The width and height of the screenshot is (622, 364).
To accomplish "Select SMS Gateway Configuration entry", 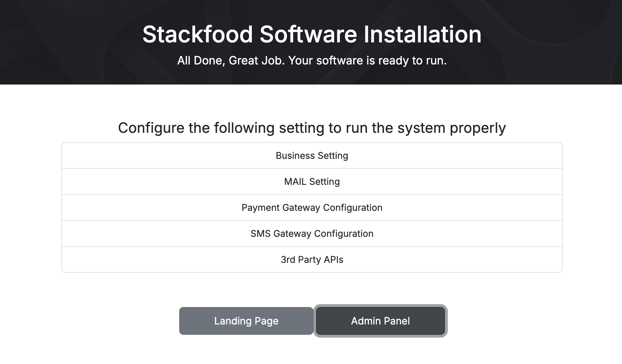I will click(x=312, y=234).
